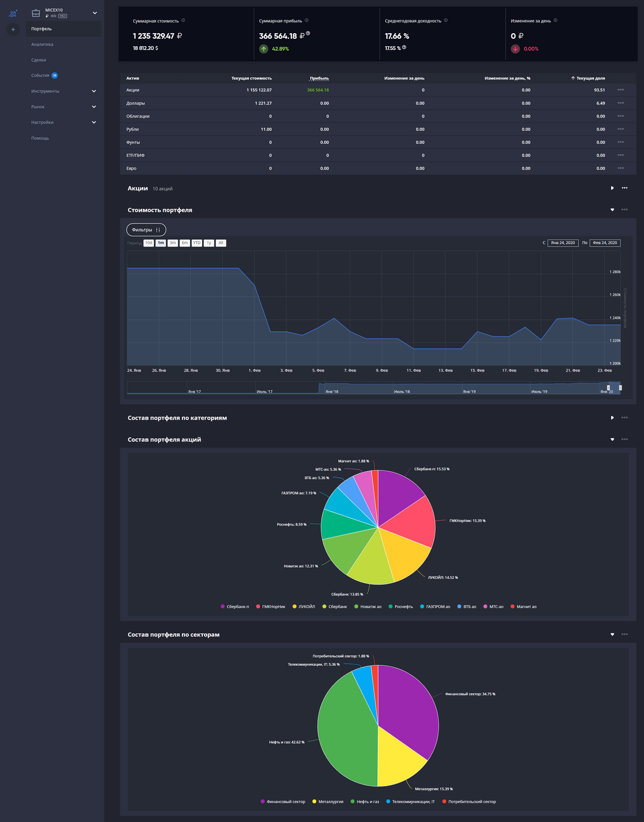
Task: Click the briefcase icon next to MICEX10
Action: tap(36, 13)
